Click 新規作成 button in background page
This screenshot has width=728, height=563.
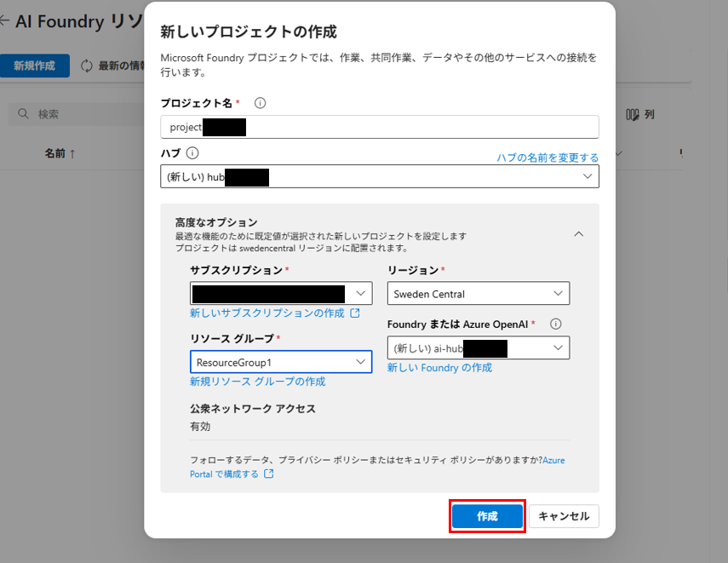tap(35, 66)
